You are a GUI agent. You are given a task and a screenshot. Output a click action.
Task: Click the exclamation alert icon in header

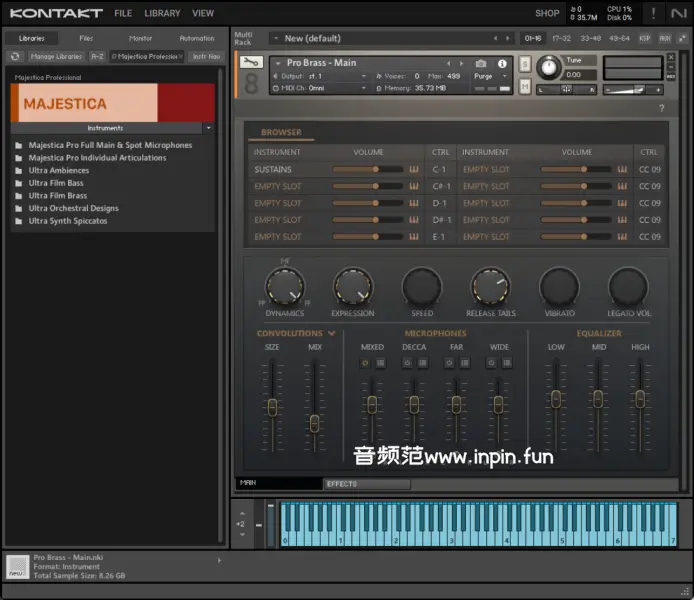654,13
